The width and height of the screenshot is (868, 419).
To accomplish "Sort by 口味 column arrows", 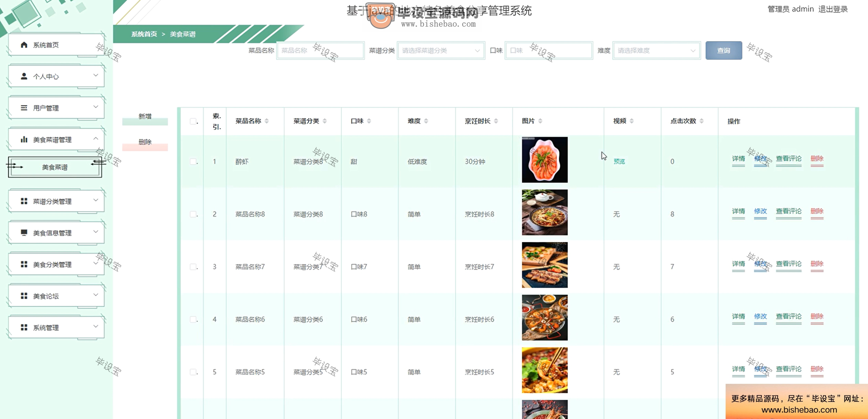I will tap(369, 121).
